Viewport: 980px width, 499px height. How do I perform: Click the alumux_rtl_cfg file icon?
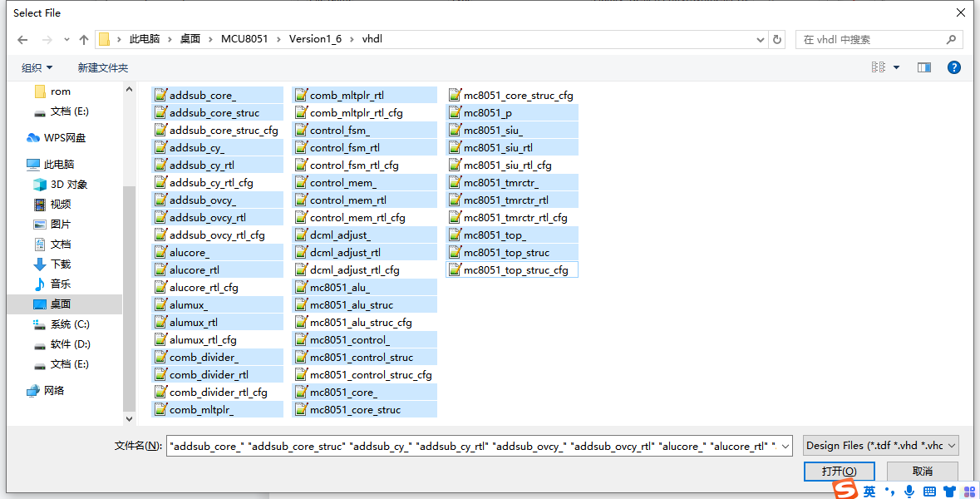(x=160, y=340)
